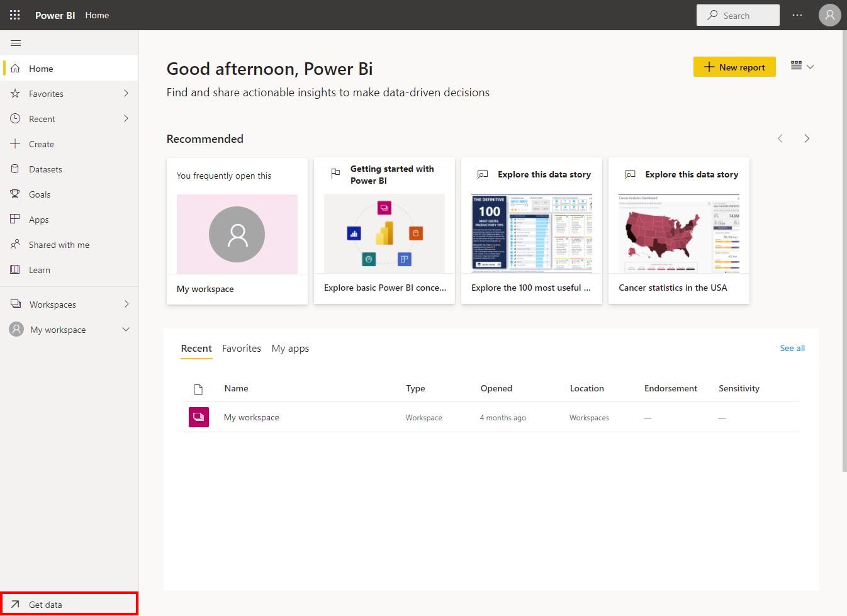Expand the Recent flyout chevron
Screen dimensions: 847x616
pyautogui.click(x=126, y=119)
